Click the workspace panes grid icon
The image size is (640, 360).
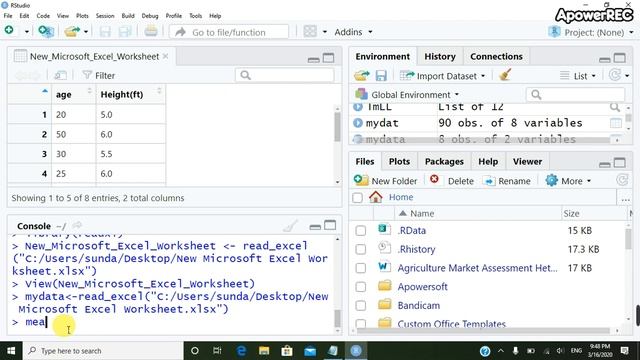click(310, 31)
